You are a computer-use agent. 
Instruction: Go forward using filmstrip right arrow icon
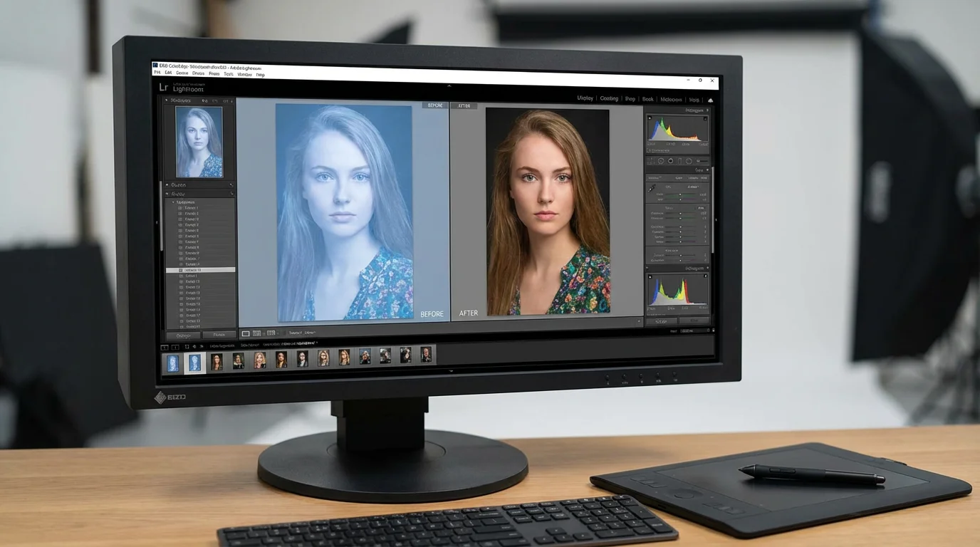pyautogui.click(x=202, y=347)
